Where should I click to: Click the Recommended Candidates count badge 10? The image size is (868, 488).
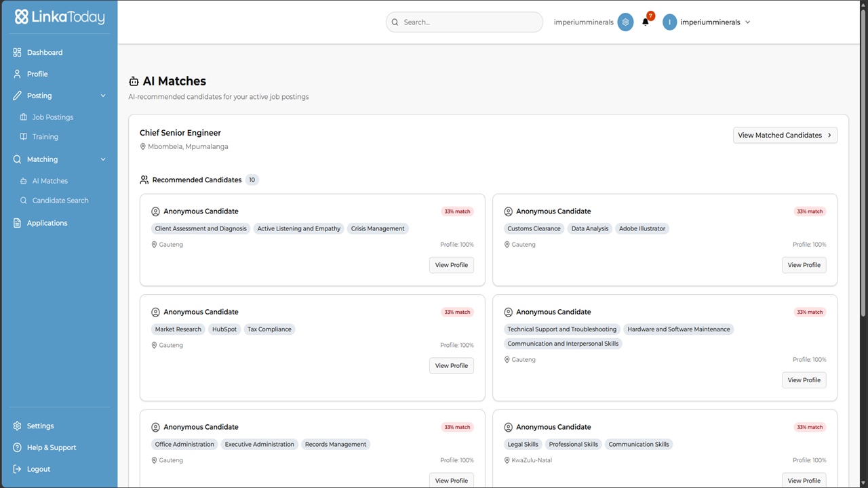pos(252,180)
